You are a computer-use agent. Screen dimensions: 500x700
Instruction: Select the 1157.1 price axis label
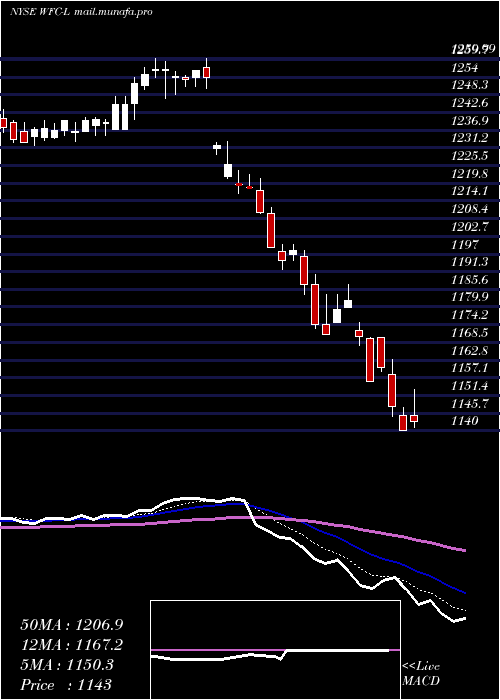coord(469,368)
